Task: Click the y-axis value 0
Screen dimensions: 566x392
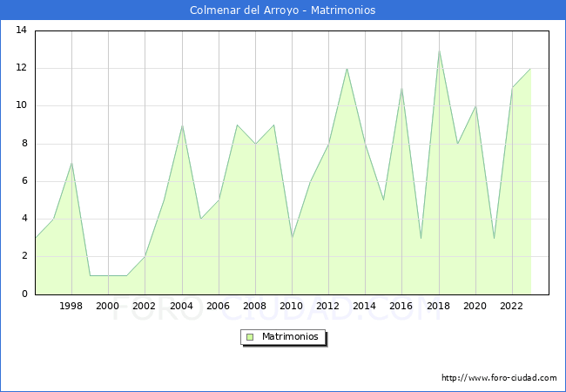Action: tap(24, 294)
